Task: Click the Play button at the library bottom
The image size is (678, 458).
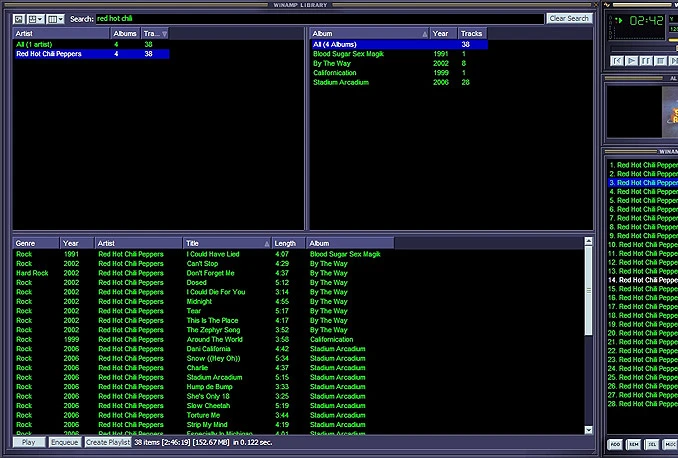Action: [29, 442]
